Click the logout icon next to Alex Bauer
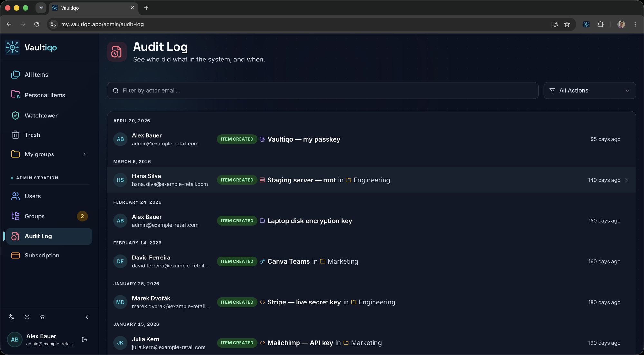The width and height of the screenshot is (644, 355). point(85,340)
